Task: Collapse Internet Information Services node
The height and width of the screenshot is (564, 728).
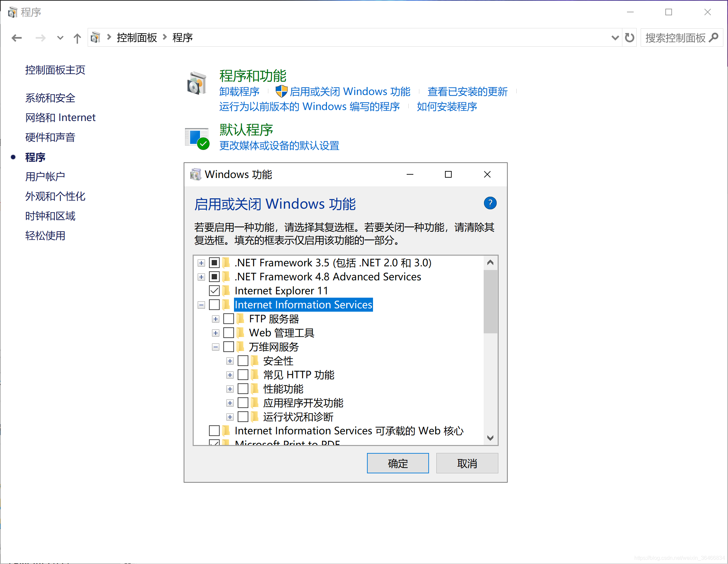Action: [x=201, y=305]
